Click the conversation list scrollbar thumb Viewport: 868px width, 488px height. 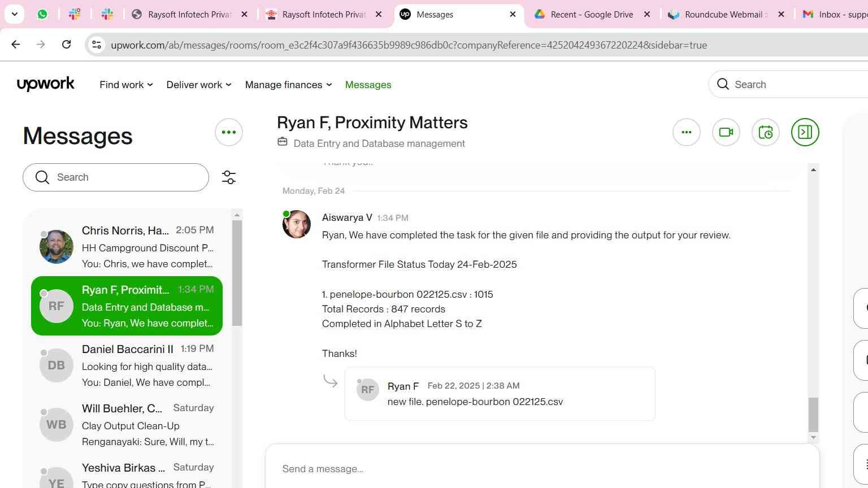237,273
